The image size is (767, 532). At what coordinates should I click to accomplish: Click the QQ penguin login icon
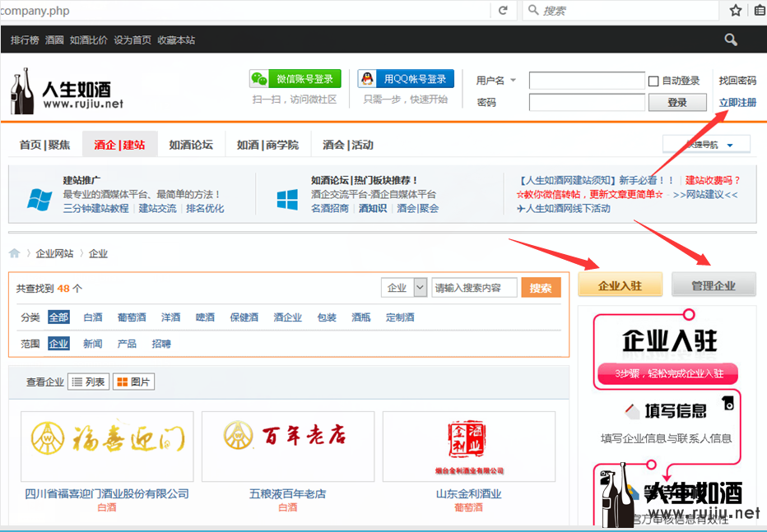coord(367,79)
